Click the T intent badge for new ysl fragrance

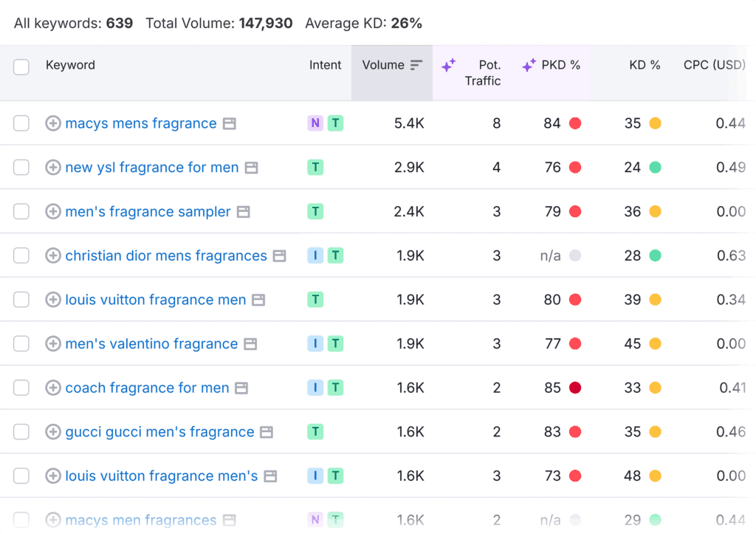[315, 168]
